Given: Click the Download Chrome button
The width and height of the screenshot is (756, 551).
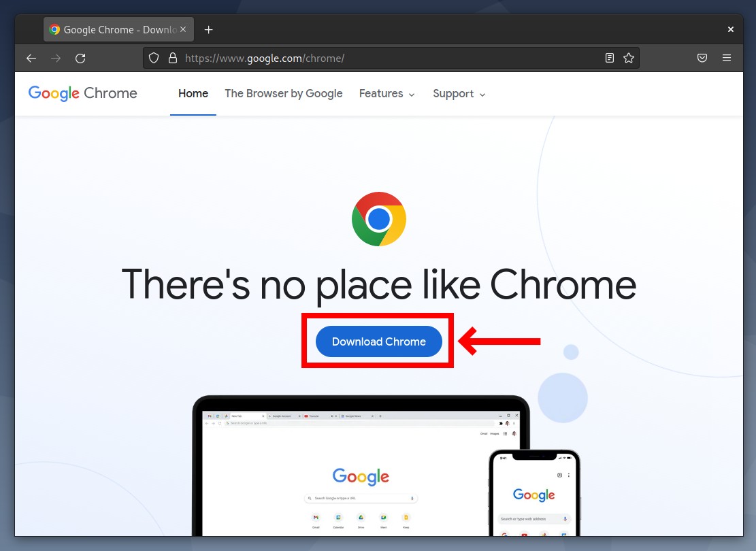Looking at the screenshot, I should tap(379, 341).
